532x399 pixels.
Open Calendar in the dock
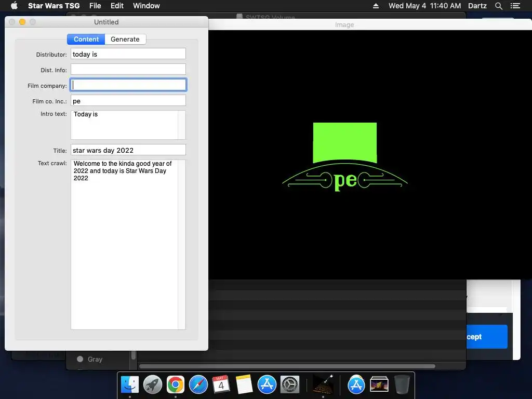click(221, 385)
